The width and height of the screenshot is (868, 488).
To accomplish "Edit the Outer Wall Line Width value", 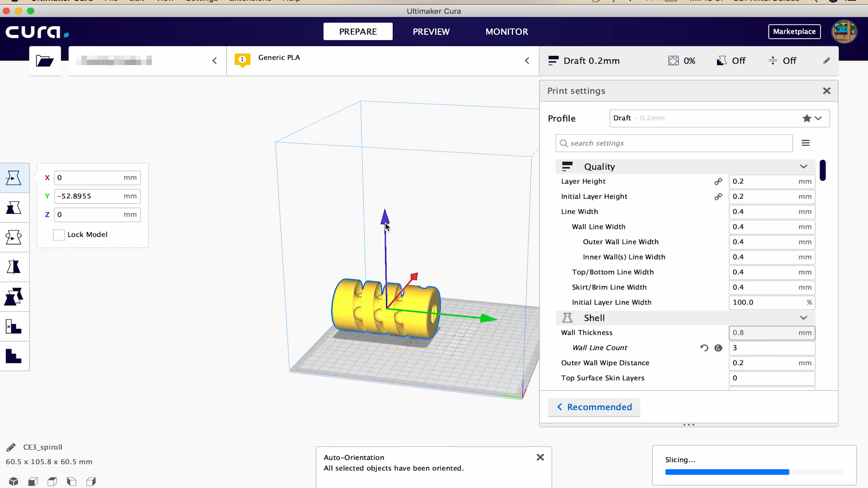I will point(772,242).
